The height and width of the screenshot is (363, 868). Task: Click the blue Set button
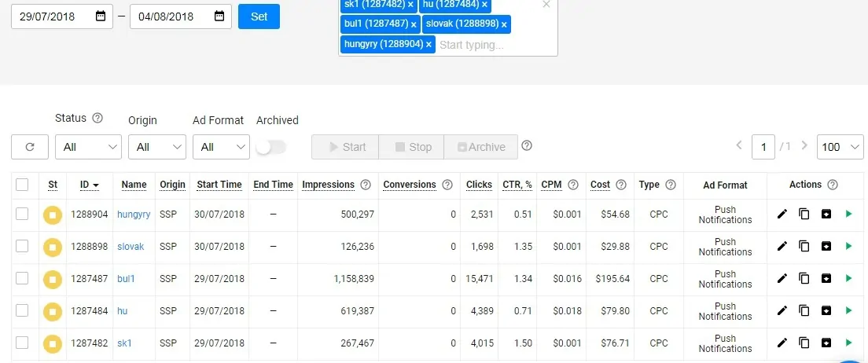pyautogui.click(x=259, y=16)
